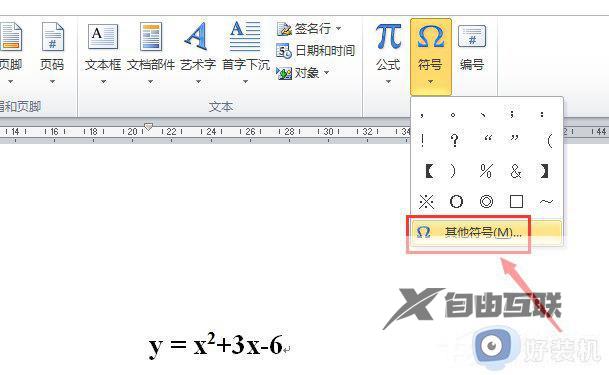Insert 日期和时间 date and time
The width and height of the screenshot is (609, 375).
(x=315, y=50)
